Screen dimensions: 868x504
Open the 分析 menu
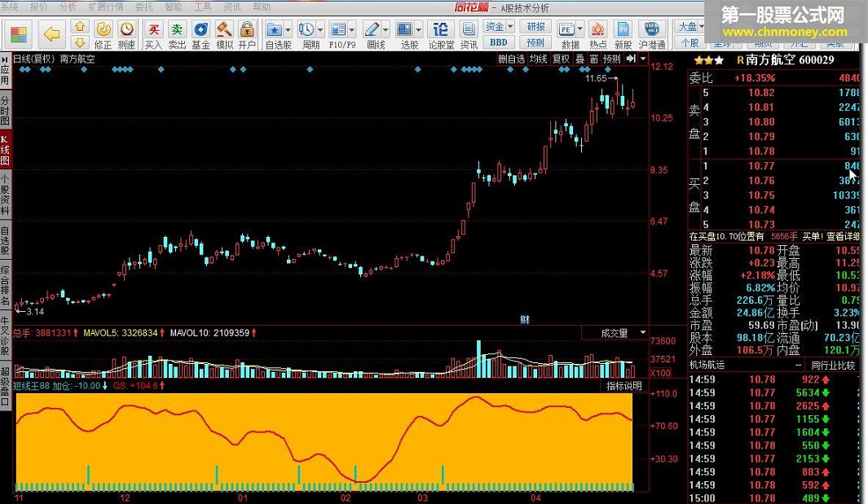click(68, 7)
